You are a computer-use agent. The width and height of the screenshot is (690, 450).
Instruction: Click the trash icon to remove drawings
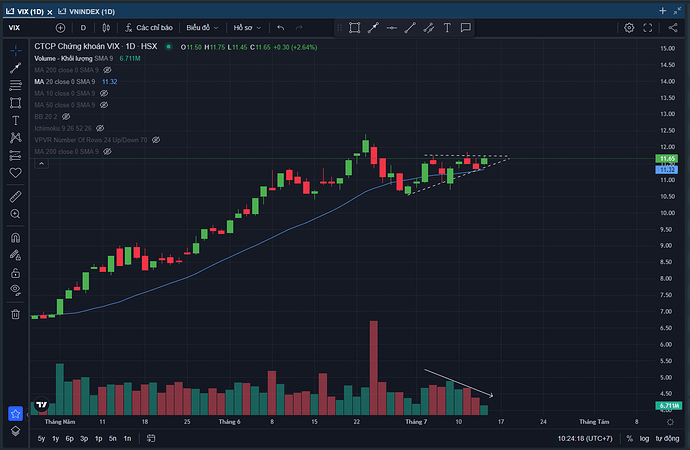pyautogui.click(x=15, y=314)
